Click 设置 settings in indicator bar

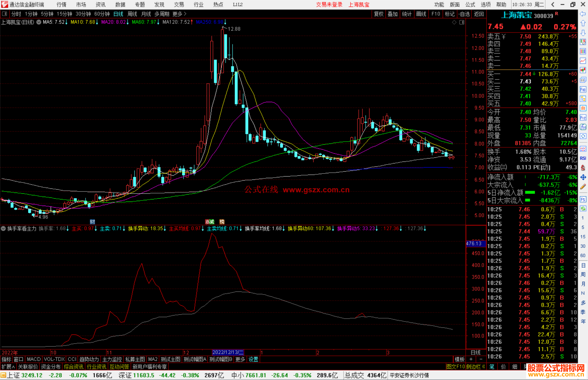[x=253, y=359]
